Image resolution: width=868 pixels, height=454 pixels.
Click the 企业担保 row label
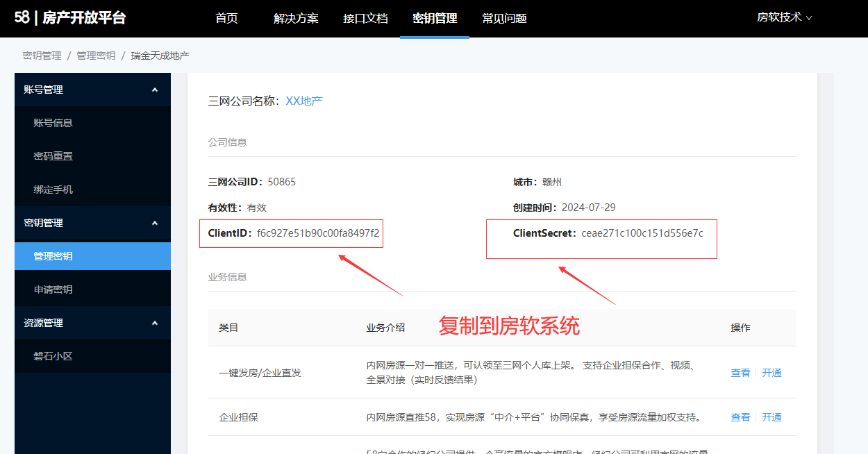click(x=238, y=417)
